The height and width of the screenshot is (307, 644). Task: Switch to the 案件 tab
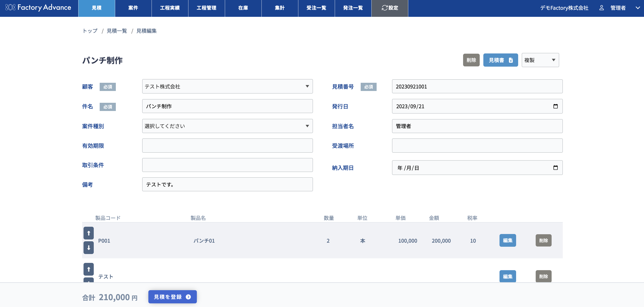pyautogui.click(x=133, y=8)
